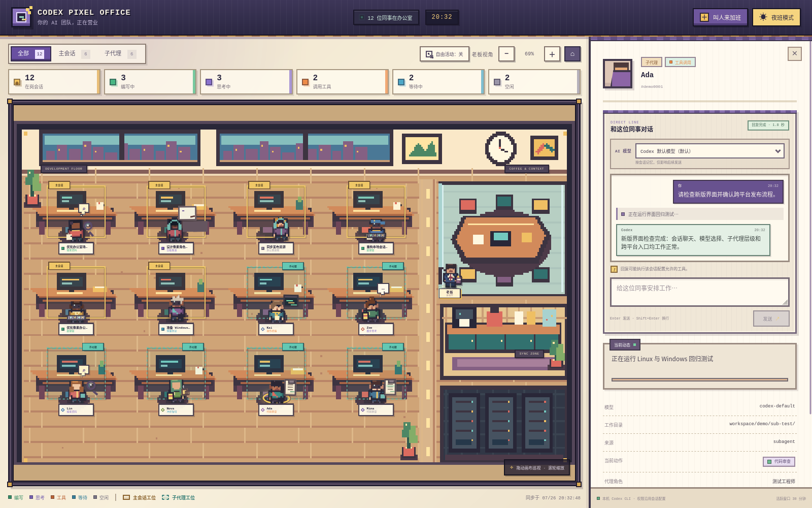This screenshot has height=508, width=812.
Task: Zoom out with the minus button
Action: point(506,54)
